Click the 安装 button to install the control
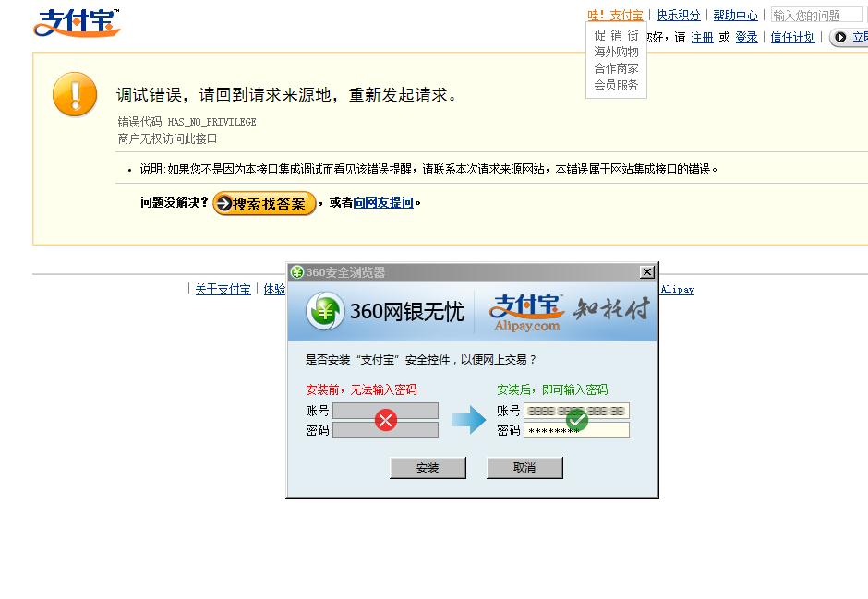868x599 pixels. (x=428, y=468)
